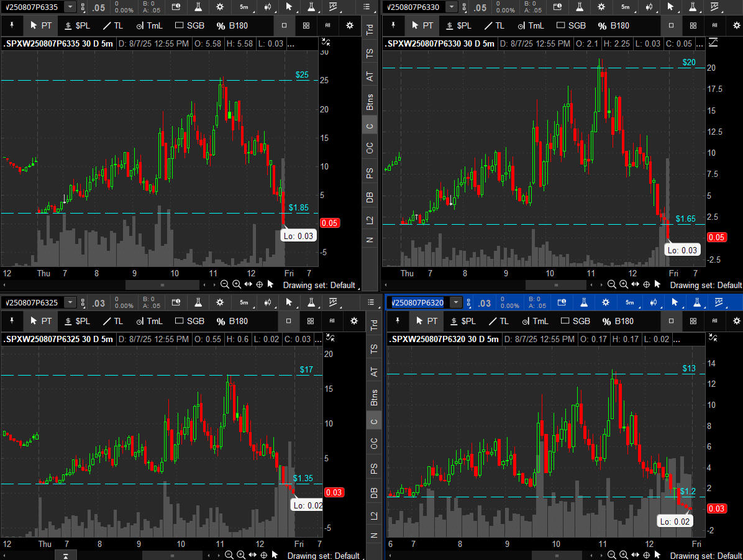Toggle single-chart square view in P6330 toolbar
This screenshot has width=743, height=560.
pyautogui.click(x=671, y=25)
